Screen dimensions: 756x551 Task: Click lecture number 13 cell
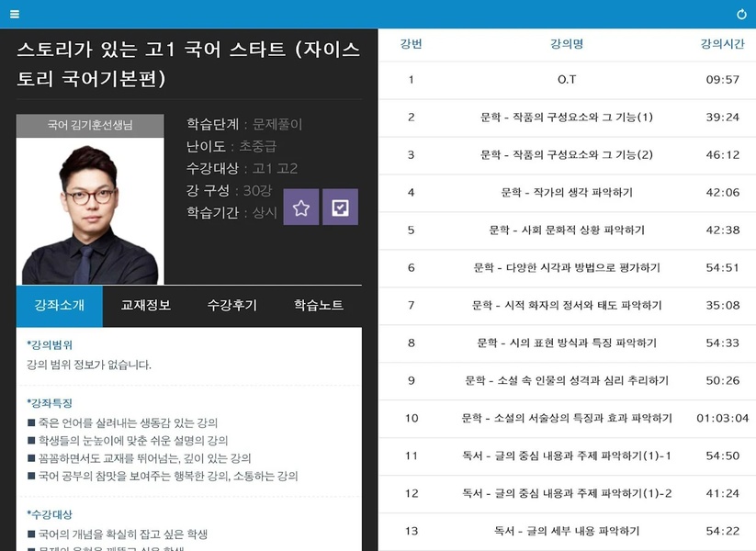pyautogui.click(x=412, y=531)
